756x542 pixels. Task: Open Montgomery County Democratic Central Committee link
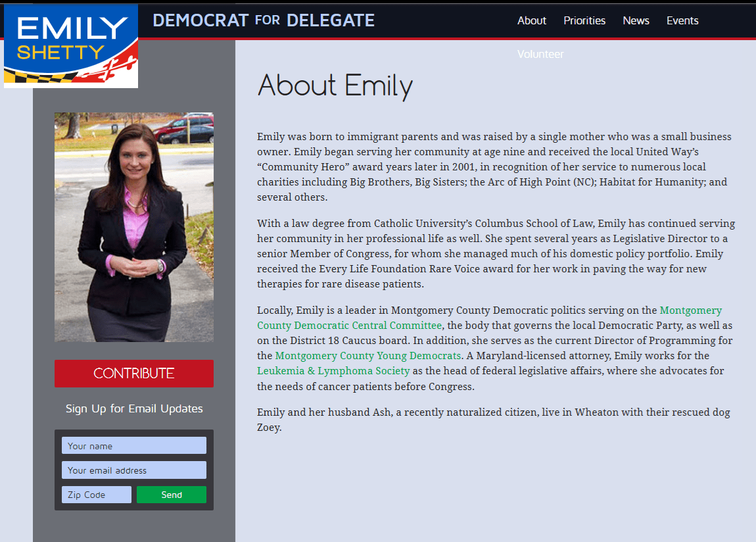pyautogui.click(x=349, y=326)
